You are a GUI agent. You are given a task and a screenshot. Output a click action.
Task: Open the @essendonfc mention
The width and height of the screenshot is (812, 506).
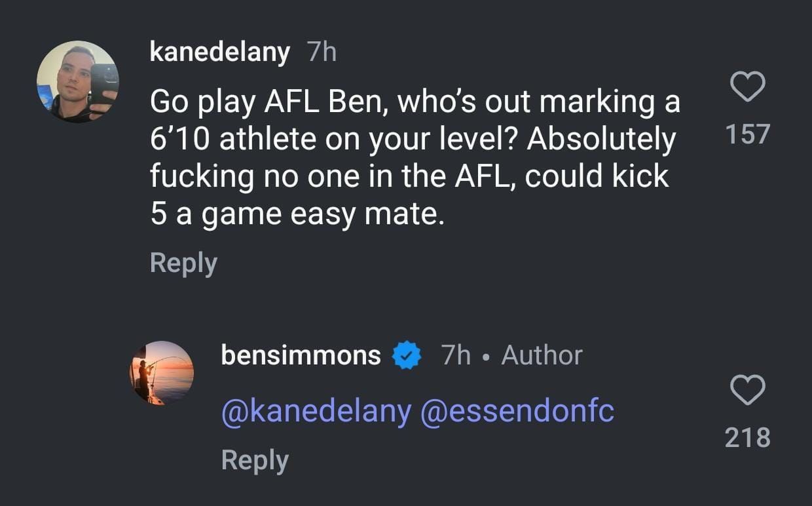[517, 411]
